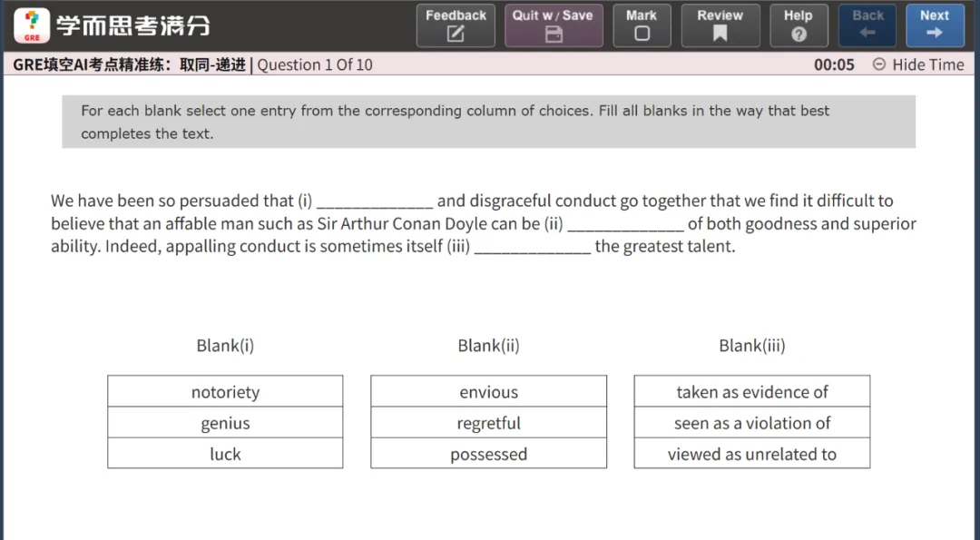
Task: Open the Review bookmark button
Action: [720, 25]
